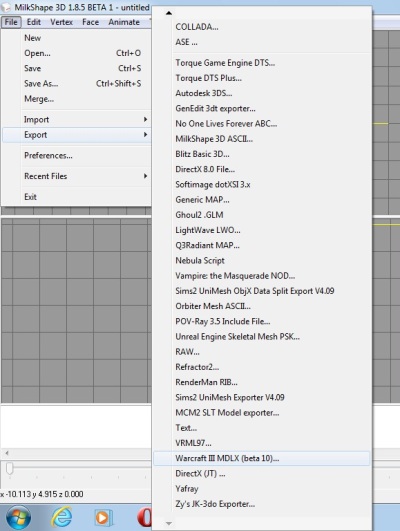Expand the Import submenu
This screenshot has width=400, height=531.
click(77, 120)
